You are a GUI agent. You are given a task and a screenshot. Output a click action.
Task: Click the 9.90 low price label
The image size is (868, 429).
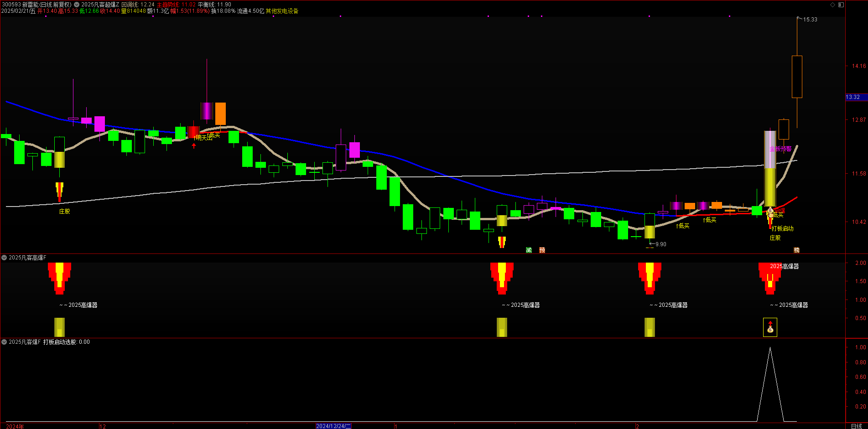(661, 244)
